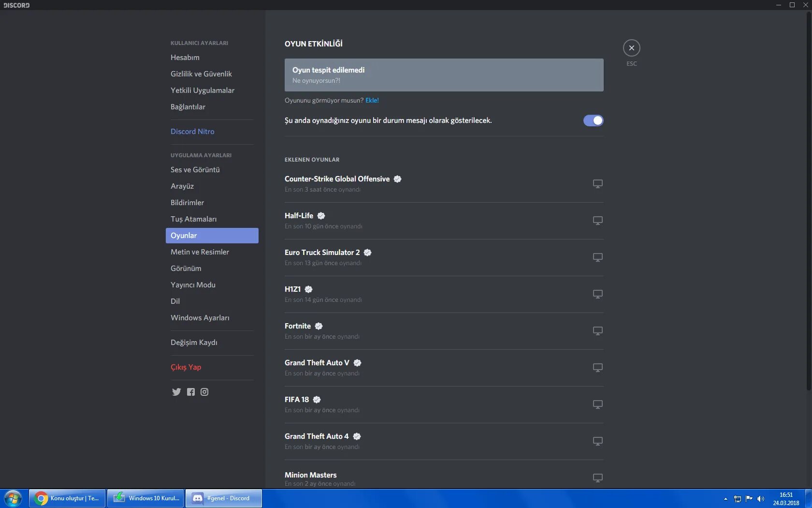This screenshot has height=508, width=812.
Task: Close settings with the ESC circle button
Action: point(631,48)
